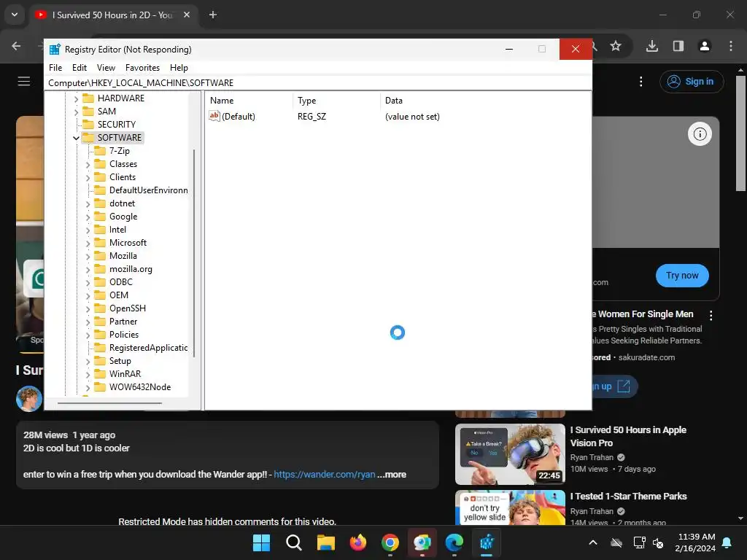
Task: Select the ODBC key folder icon
Action: pos(99,282)
